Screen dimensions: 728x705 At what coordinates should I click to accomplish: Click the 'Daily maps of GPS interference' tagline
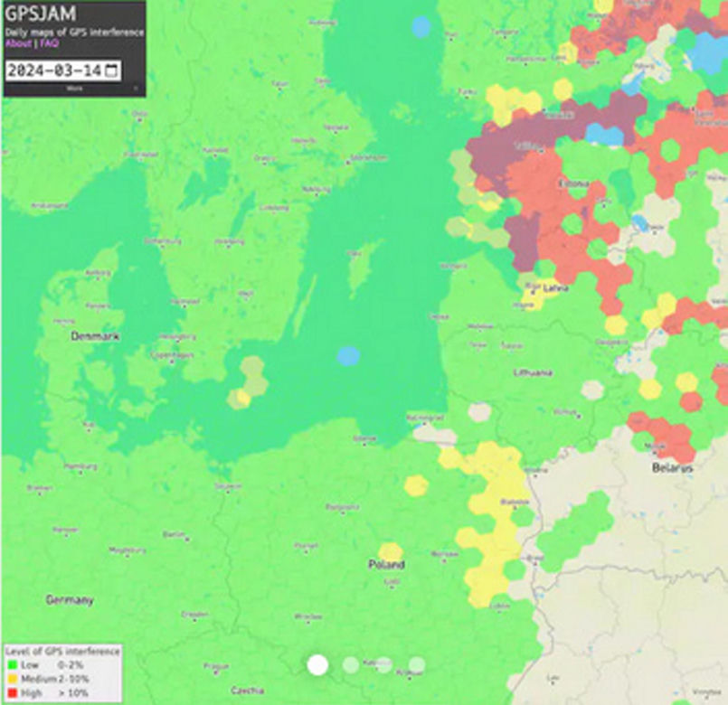[74, 33]
